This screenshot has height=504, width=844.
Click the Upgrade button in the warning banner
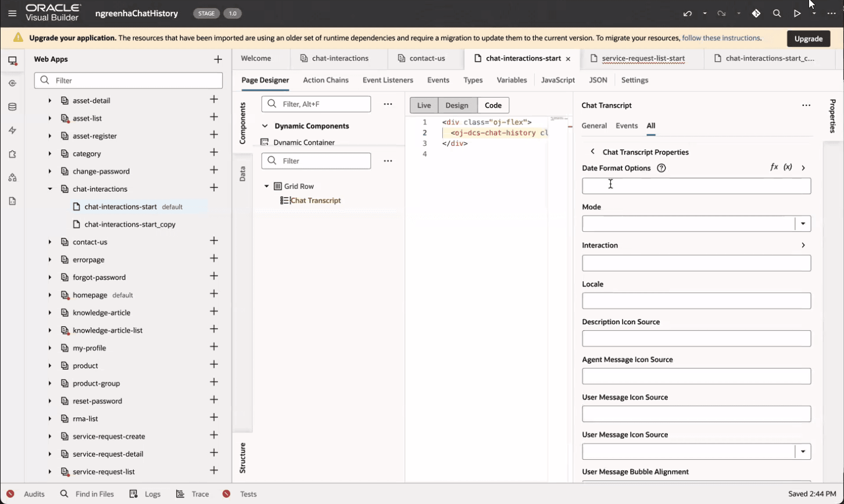[x=808, y=38]
